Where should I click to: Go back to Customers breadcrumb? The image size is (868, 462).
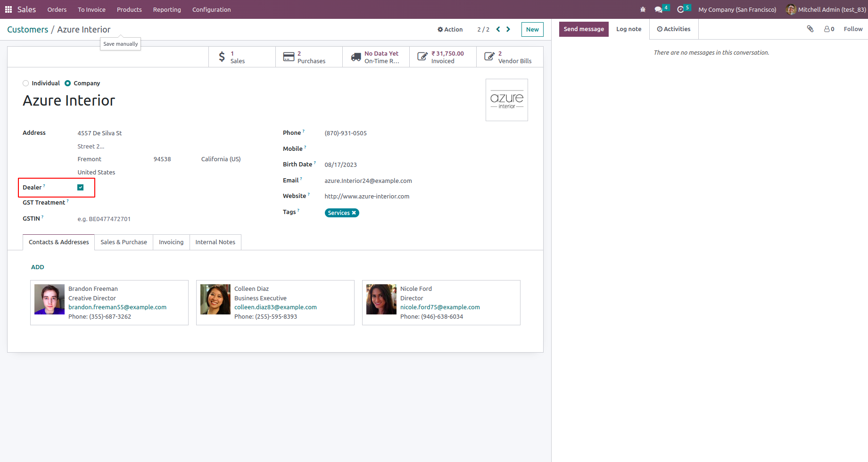(x=28, y=30)
